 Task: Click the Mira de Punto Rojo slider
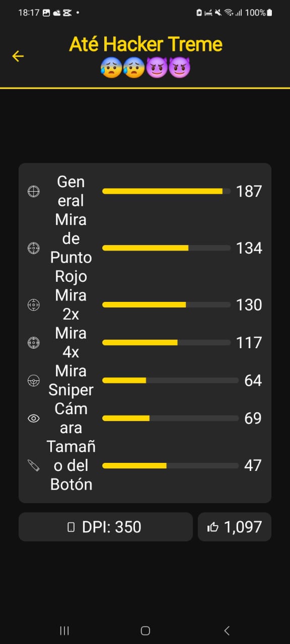(166, 248)
